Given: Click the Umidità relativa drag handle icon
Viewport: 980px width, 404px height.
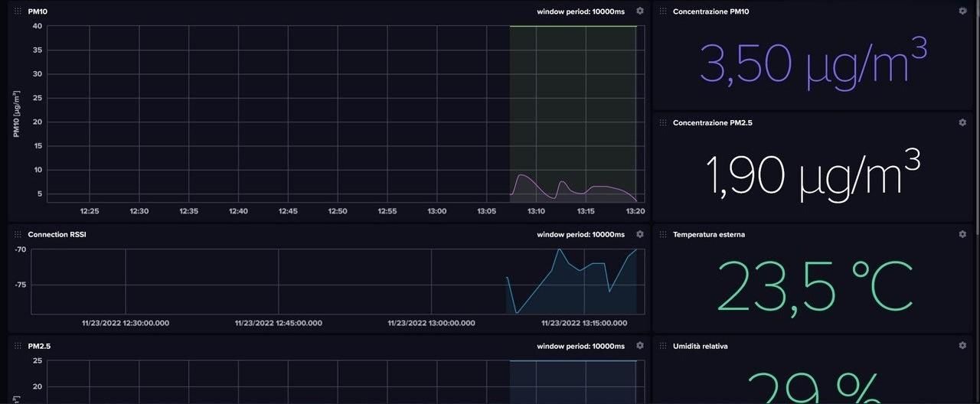Looking at the screenshot, I should point(663,346).
